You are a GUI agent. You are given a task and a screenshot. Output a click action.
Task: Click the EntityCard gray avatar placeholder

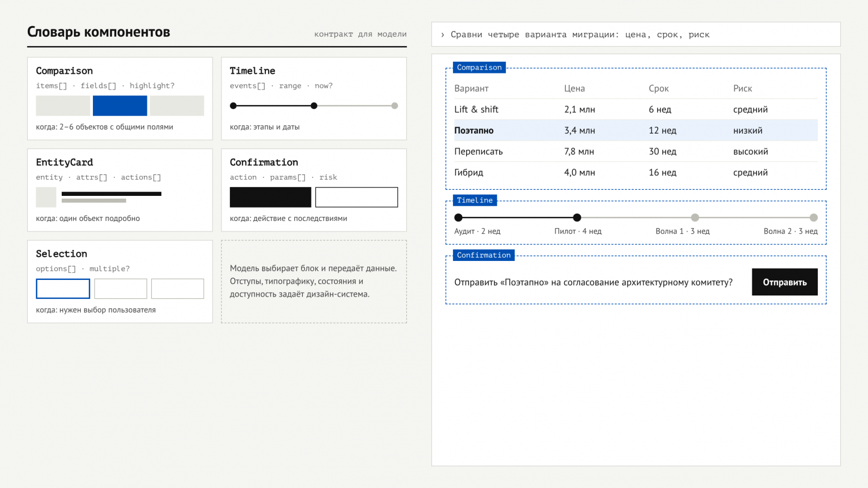coord(46,197)
